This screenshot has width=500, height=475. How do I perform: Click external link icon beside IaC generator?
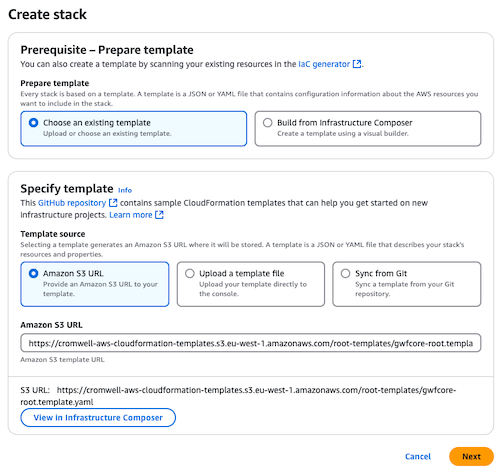(357, 64)
